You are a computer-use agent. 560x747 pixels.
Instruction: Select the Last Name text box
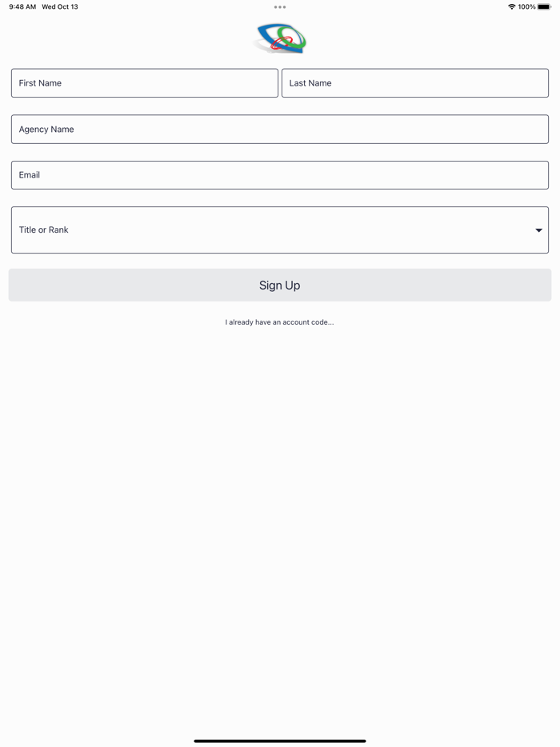tap(415, 83)
